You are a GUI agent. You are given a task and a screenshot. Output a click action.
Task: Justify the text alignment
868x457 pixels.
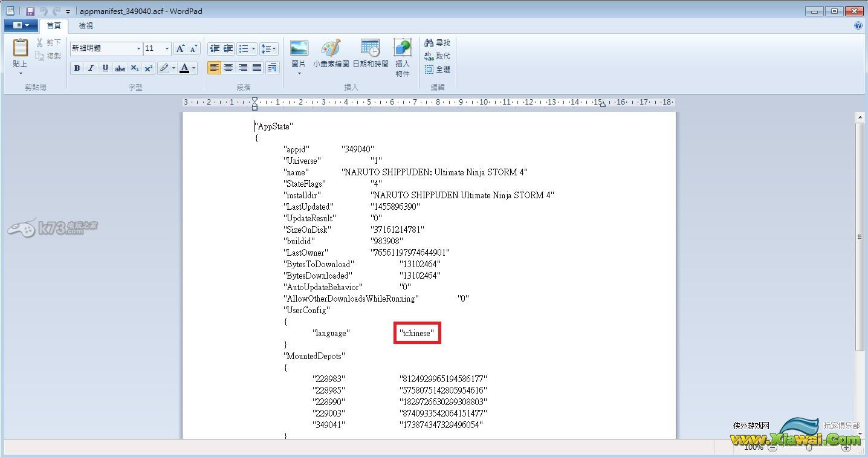click(257, 68)
